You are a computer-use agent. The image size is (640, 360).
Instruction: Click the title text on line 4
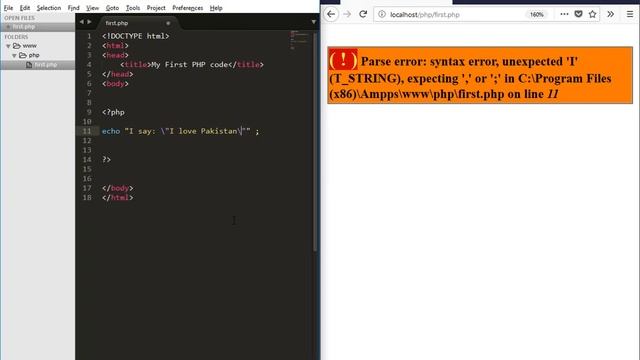pyautogui.click(x=190, y=64)
